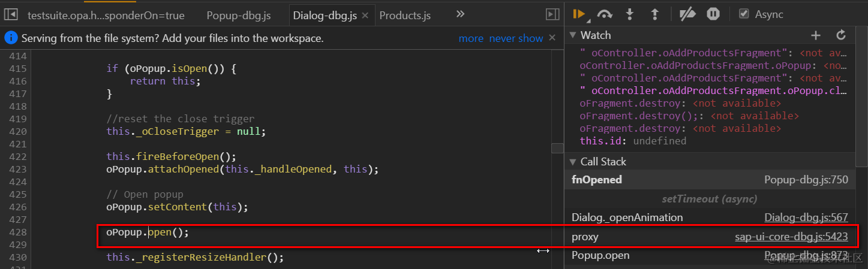Click the code editor vertical scrollbar thumb
Image resolution: width=868 pixels, height=269 pixels.
point(557,148)
